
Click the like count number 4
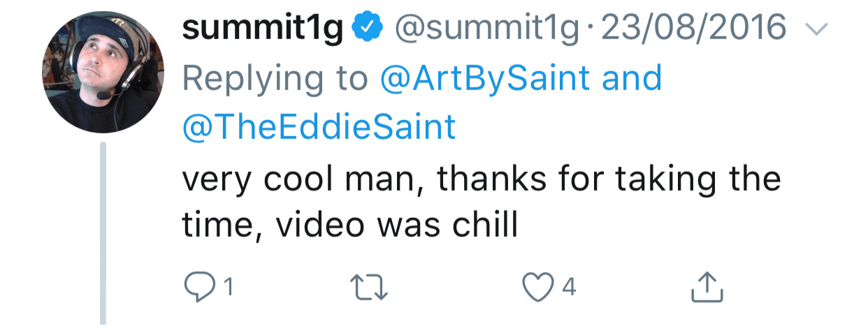click(569, 287)
